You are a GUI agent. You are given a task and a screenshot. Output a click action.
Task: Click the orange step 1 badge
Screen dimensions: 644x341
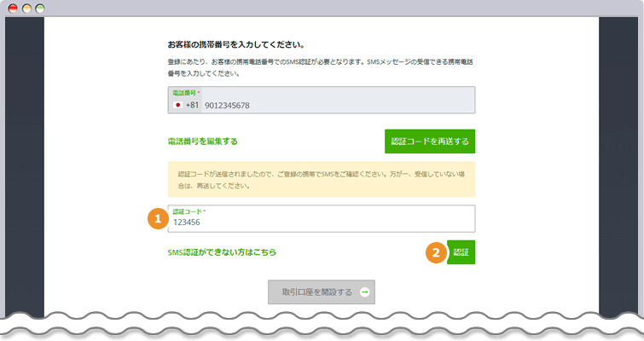[155, 218]
